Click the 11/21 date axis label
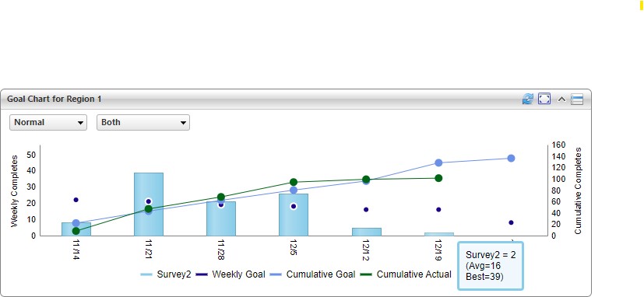This screenshot has width=644, height=297. (149, 249)
